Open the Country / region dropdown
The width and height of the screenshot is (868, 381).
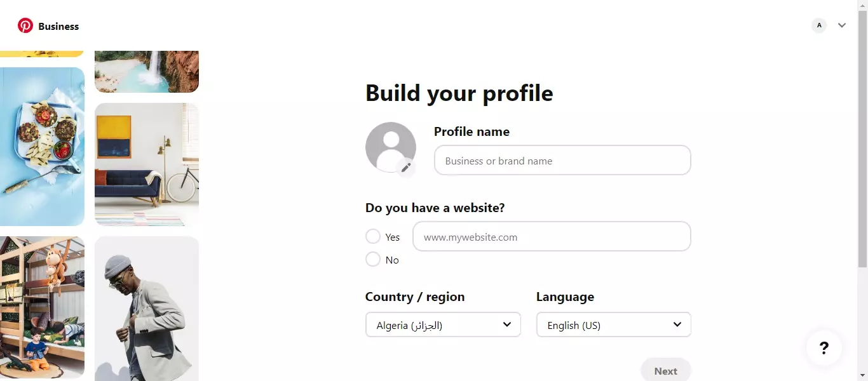click(443, 324)
